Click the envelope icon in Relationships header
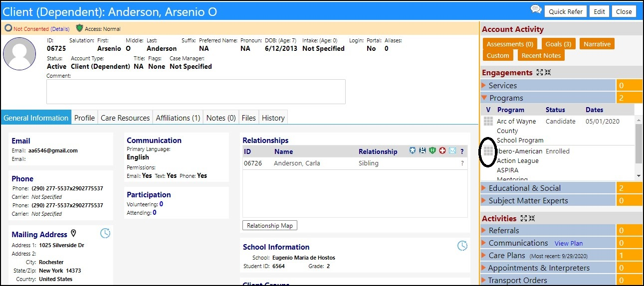 pos(452,151)
